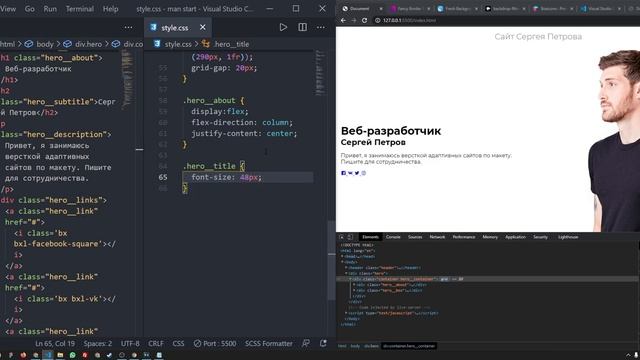640x360 pixels.
Task: Click the Run play icon in editor toolbar
Action: 283,27
